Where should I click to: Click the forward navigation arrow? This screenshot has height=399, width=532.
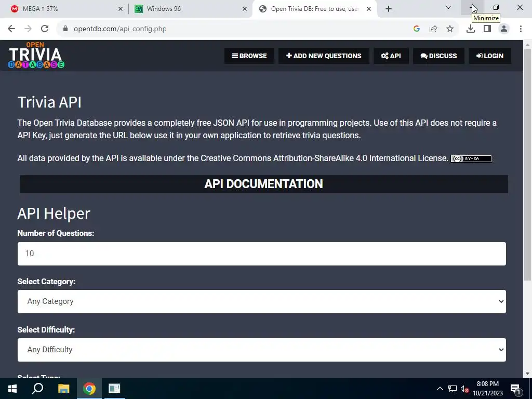tap(28, 29)
